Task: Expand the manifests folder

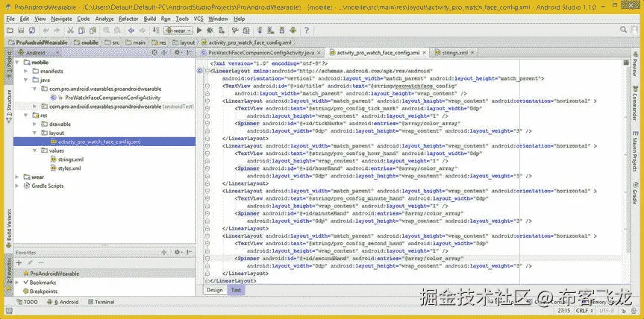Action: click(x=26, y=72)
